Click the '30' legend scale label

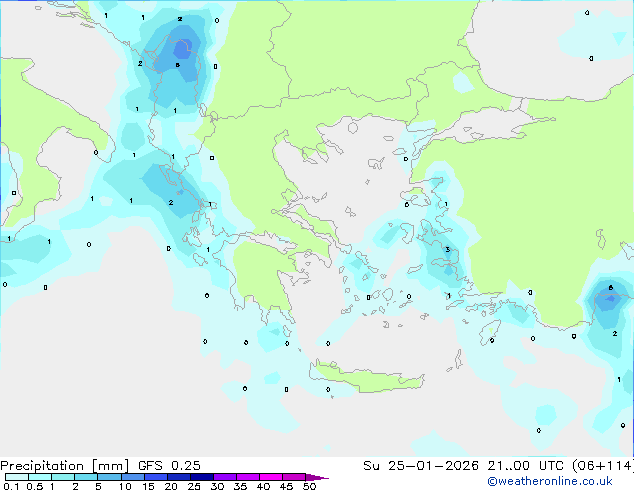(217, 486)
